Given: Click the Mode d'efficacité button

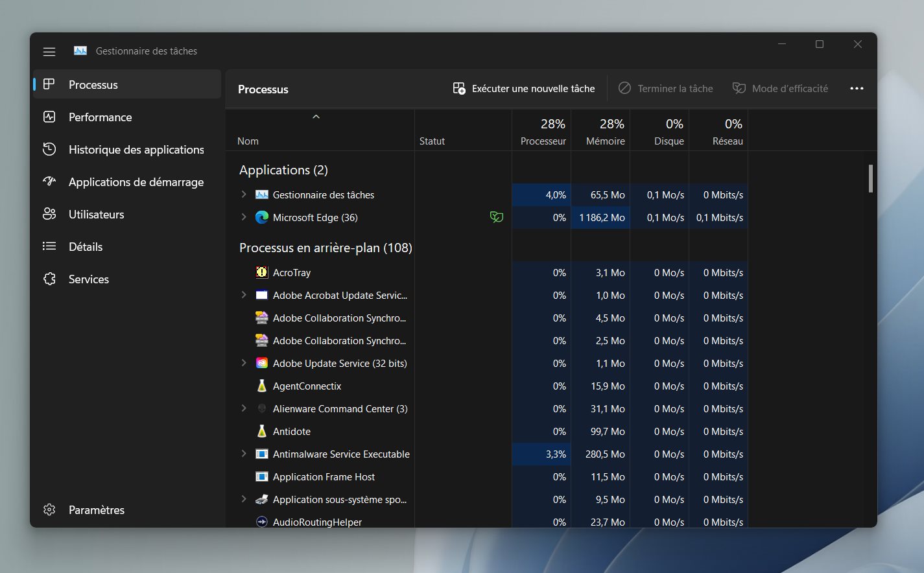Looking at the screenshot, I should click(x=780, y=88).
